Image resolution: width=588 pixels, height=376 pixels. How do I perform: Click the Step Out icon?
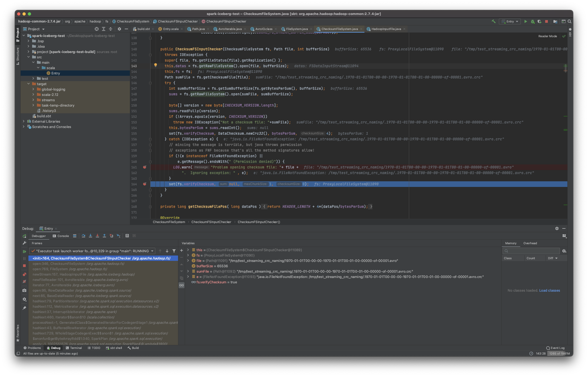click(104, 236)
